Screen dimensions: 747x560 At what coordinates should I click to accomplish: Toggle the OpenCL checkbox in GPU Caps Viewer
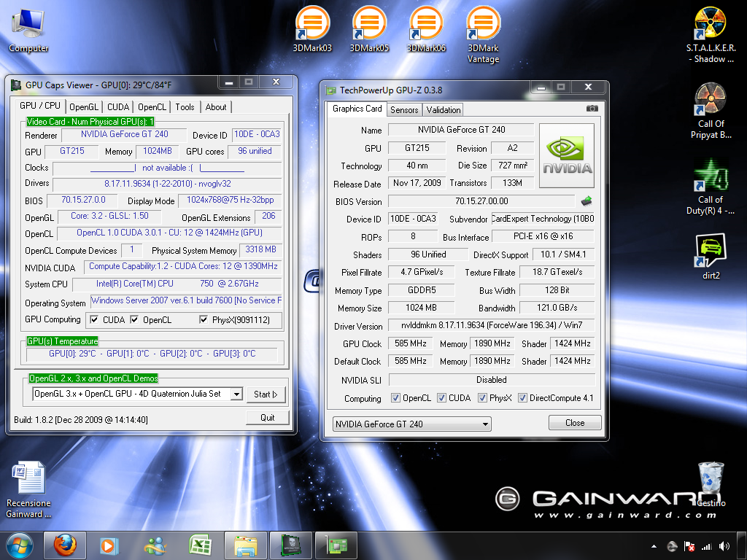(134, 319)
